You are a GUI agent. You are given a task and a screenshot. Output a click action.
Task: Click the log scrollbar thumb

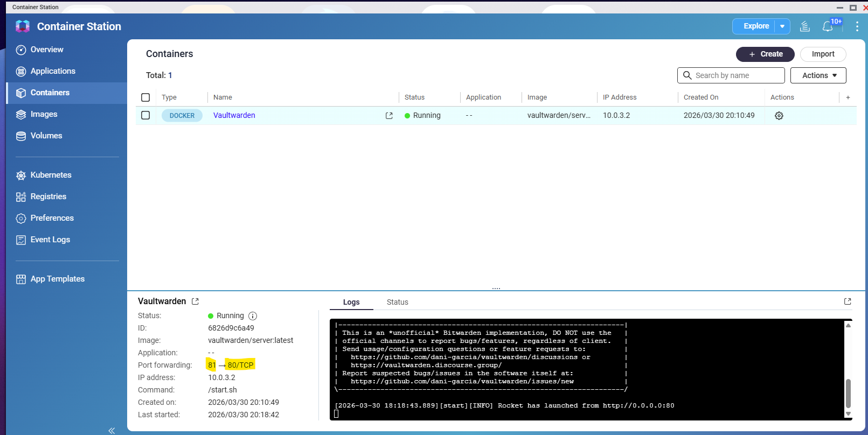[848, 394]
